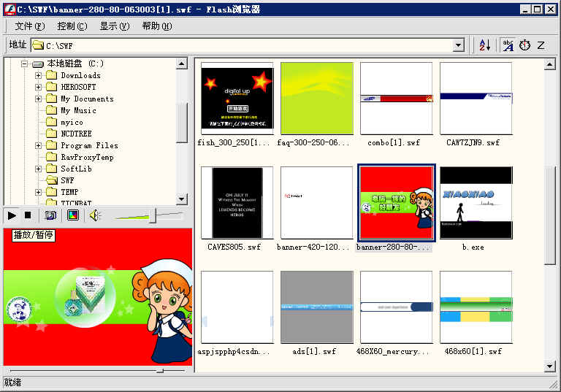Screen dimensions: 561x392
Task: Select the 468x60[1].swf thumbnail
Action: [476, 307]
